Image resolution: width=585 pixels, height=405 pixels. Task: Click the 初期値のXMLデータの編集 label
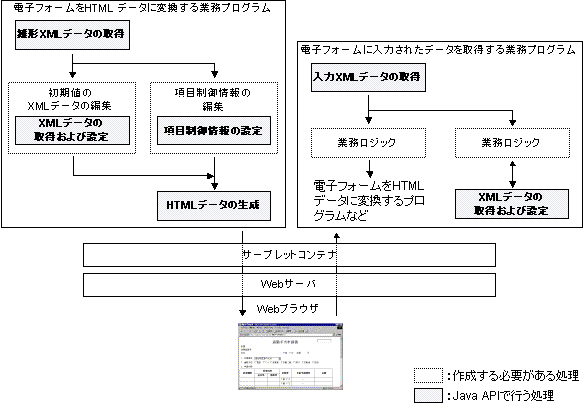70,99
